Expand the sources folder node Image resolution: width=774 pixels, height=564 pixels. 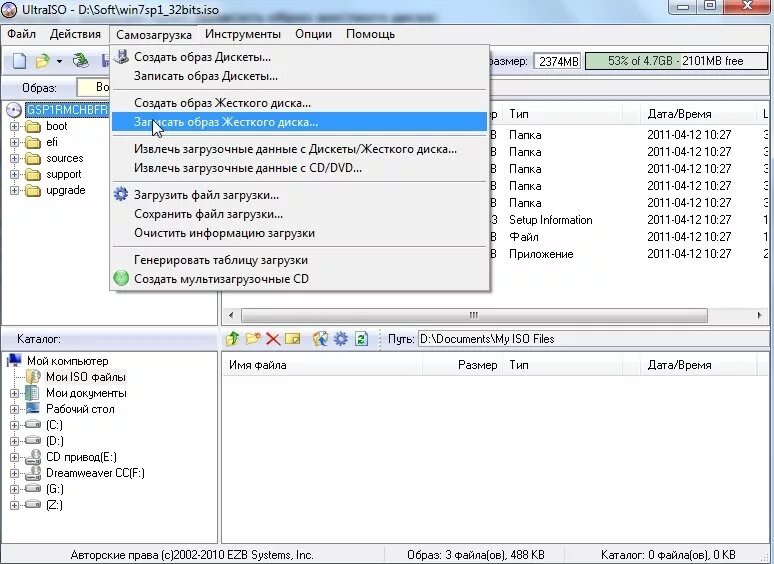14,158
